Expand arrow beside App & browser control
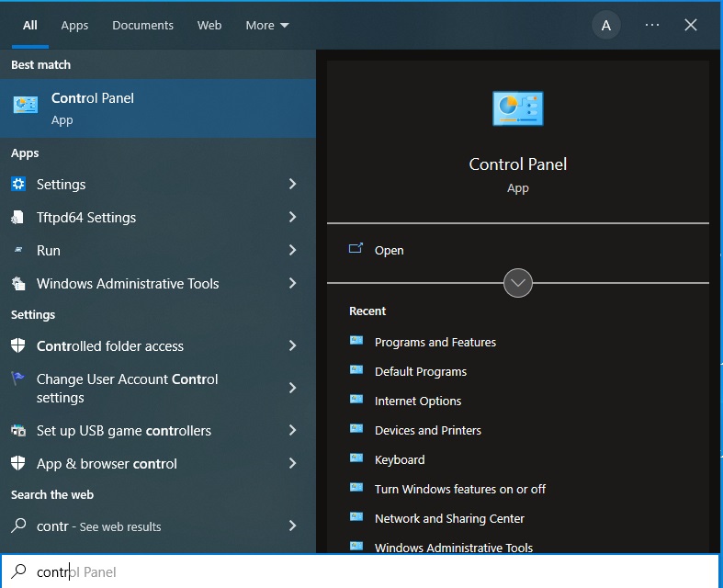Image resolution: width=723 pixels, height=588 pixels. click(292, 464)
